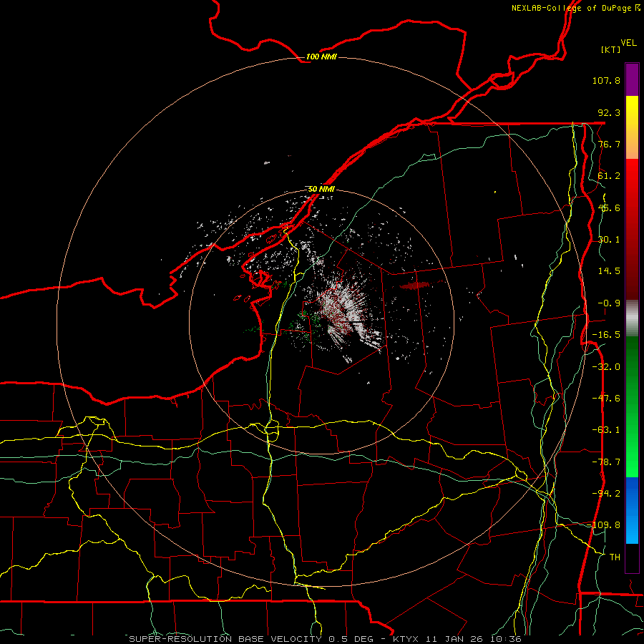
Task: Click the 76.7 velocity scale value
Action: [x=609, y=144]
